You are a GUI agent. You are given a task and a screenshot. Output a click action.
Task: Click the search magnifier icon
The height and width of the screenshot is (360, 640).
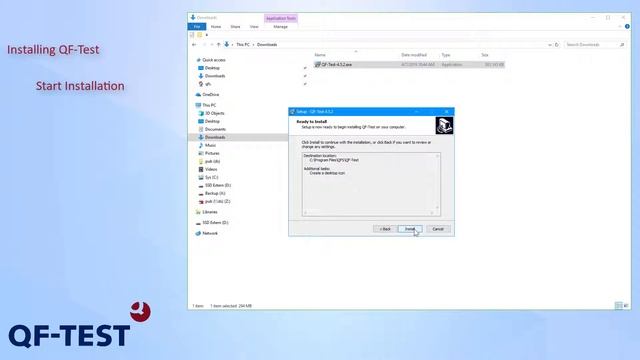pyautogui.click(x=622, y=44)
